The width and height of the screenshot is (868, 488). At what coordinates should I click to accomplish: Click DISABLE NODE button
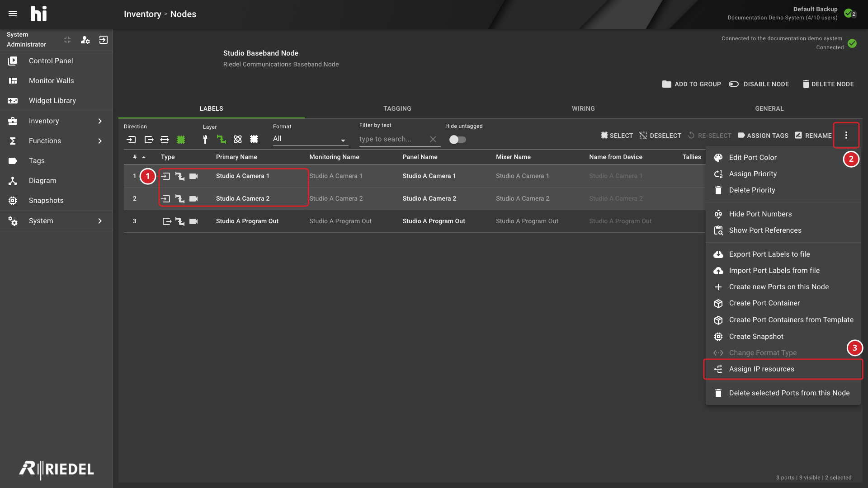point(759,84)
